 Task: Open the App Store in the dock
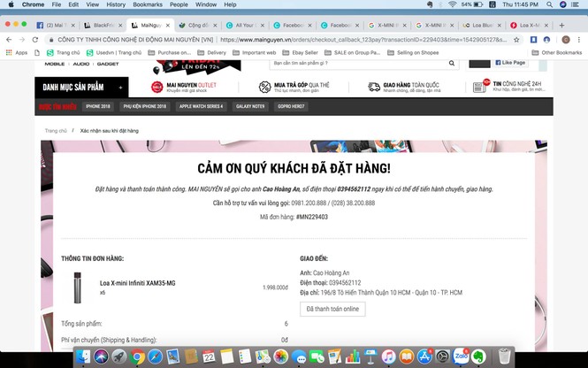tap(424, 356)
